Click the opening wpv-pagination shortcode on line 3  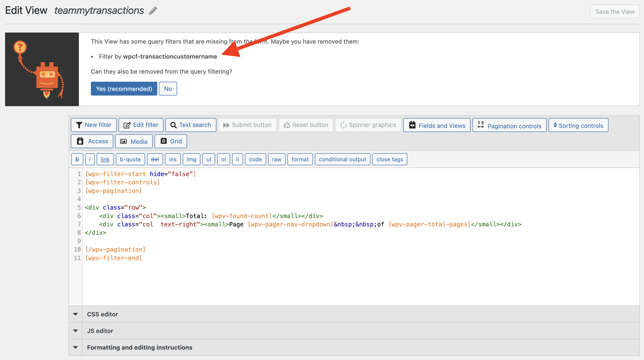click(x=113, y=191)
